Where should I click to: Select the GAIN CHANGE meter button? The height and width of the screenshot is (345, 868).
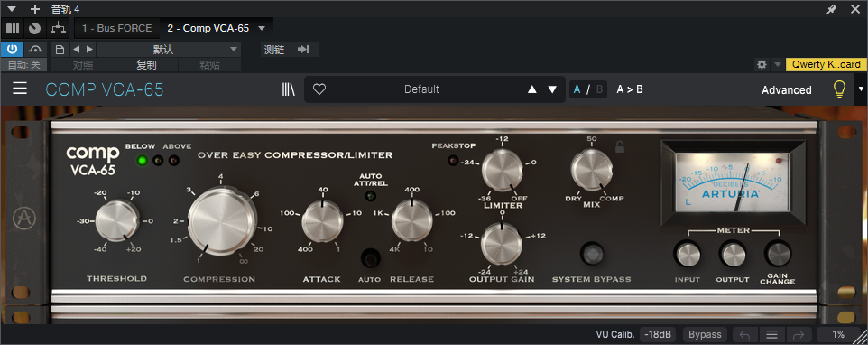pyautogui.click(x=778, y=254)
